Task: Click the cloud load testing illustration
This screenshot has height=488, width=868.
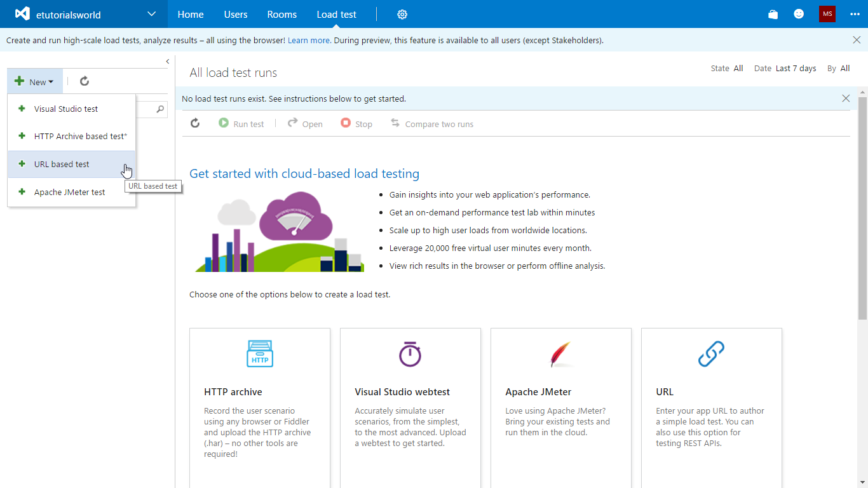Action: tap(280, 232)
